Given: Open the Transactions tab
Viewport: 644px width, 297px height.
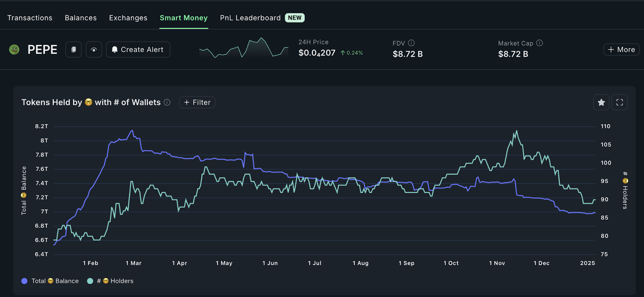Looking at the screenshot, I should 30,18.
